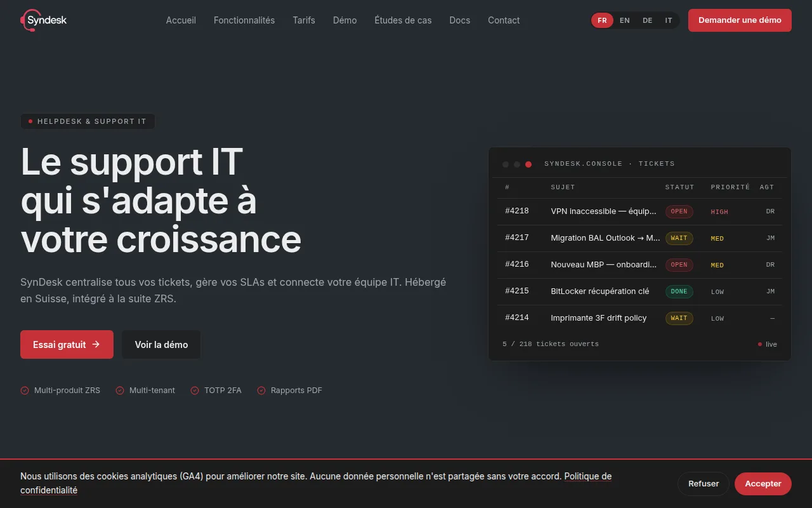Click check icon beside Multi-tenant

pyautogui.click(x=120, y=391)
